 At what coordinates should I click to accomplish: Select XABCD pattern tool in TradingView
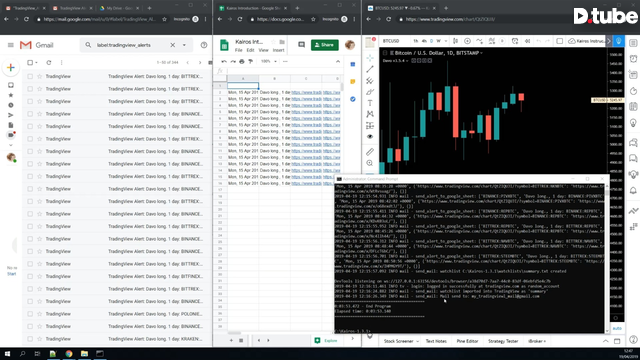tap(370, 114)
